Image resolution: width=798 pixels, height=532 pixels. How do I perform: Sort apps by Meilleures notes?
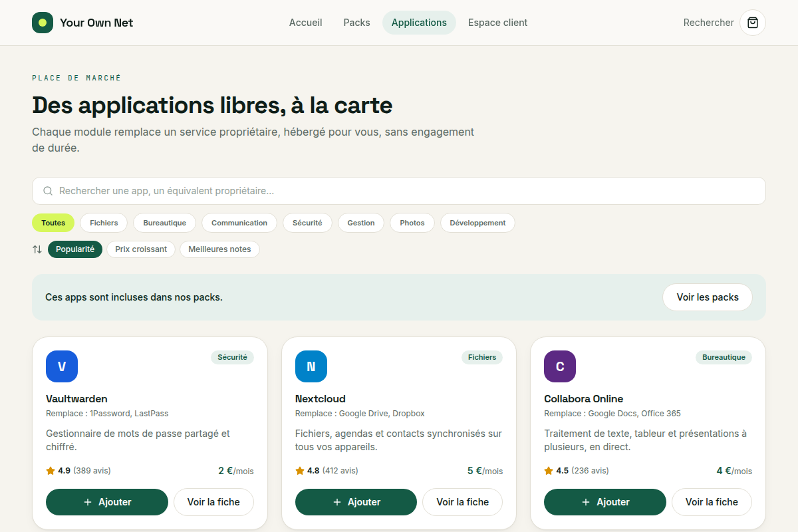coord(219,249)
